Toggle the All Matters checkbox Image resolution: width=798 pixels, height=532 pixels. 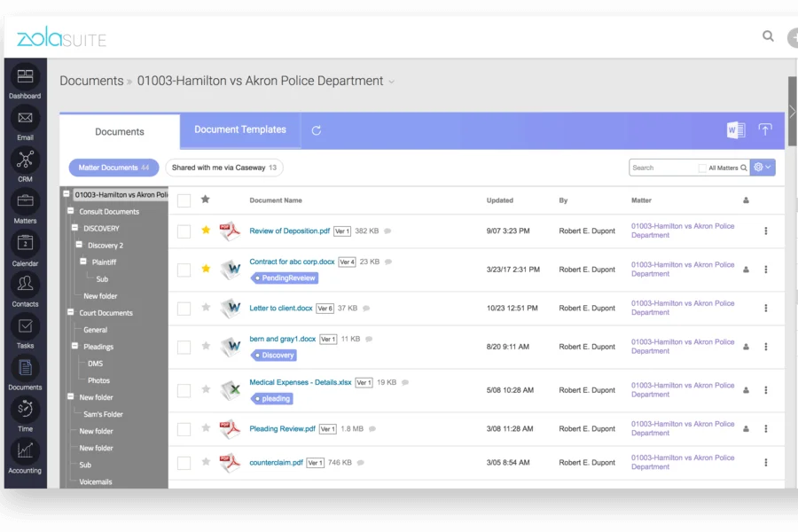click(702, 168)
